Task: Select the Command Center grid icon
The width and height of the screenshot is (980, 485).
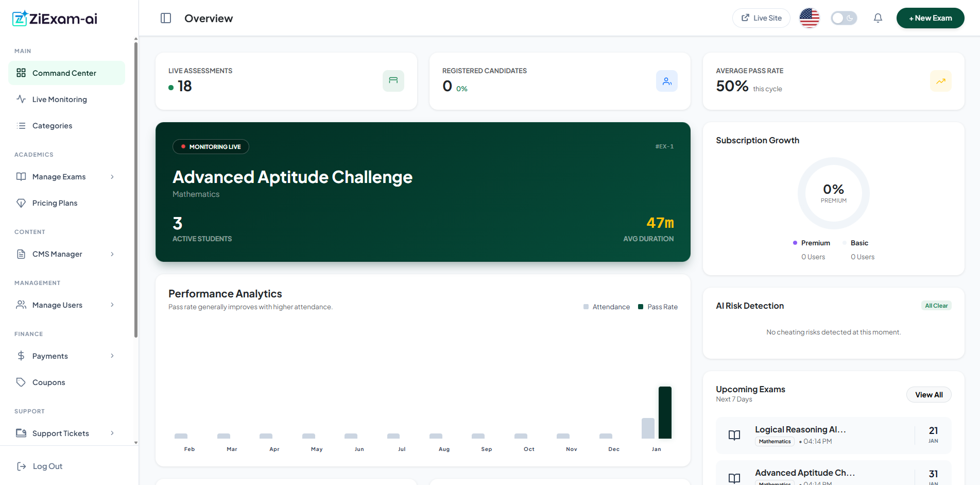Action: point(21,73)
